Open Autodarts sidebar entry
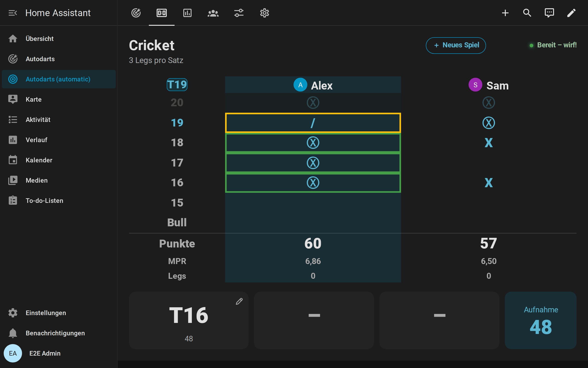The width and height of the screenshot is (588, 368). point(59,59)
